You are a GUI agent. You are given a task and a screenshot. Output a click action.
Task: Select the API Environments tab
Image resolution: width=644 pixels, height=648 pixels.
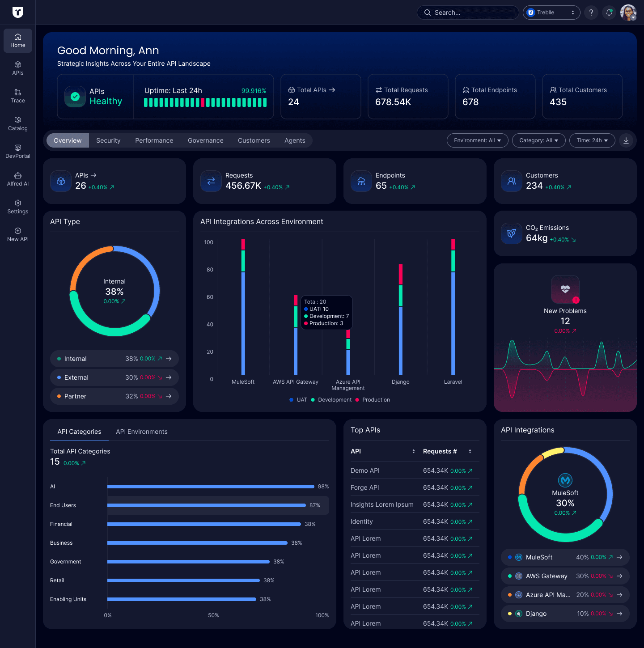pyautogui.click(x=141, y=432)
